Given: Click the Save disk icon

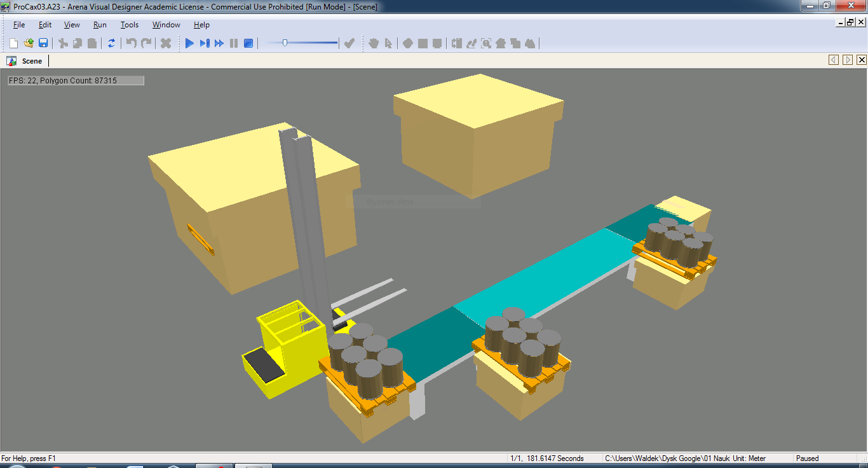Looking at the screenshot, I should (x=43, y=43).
